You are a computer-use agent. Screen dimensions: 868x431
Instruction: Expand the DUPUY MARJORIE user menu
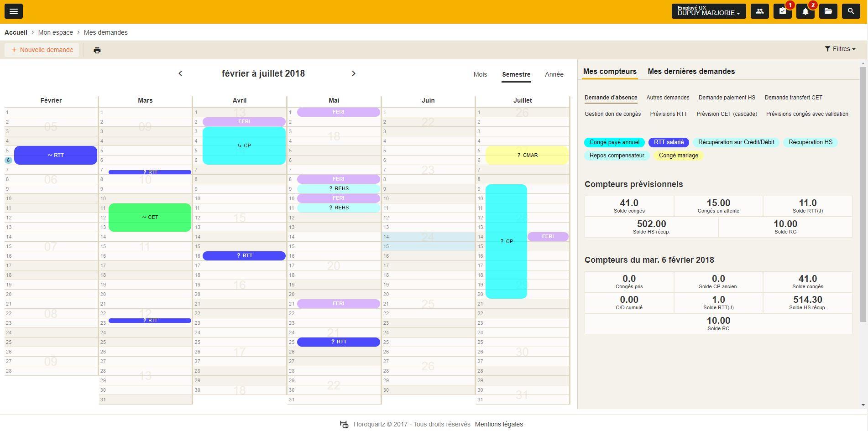point(708,11)
